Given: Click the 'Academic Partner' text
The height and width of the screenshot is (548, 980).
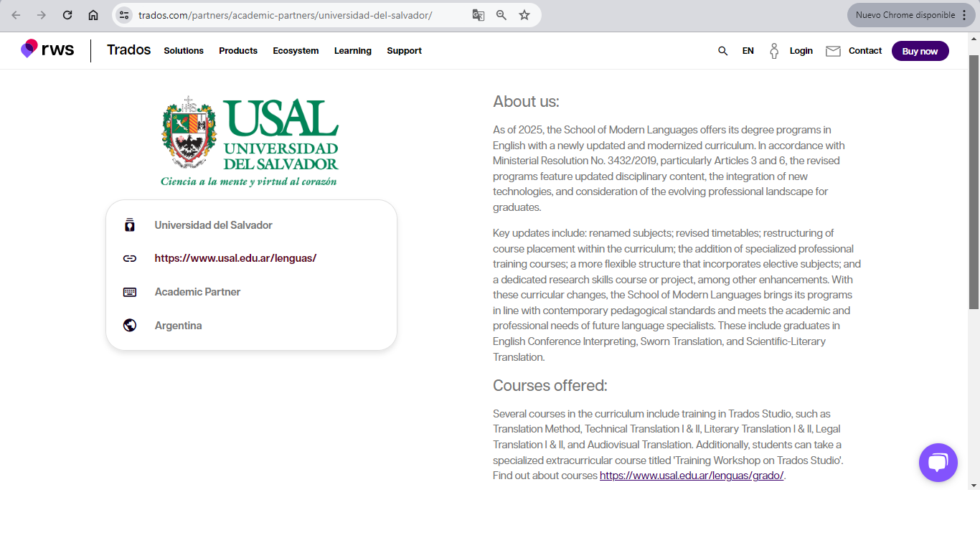Looking at the screenshot, I should coord(197,292).
